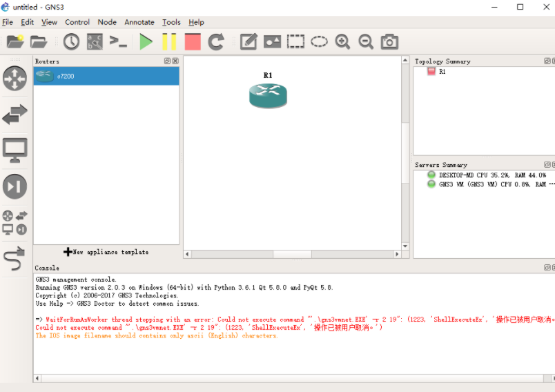Click canvas horizontal scrollbar left arrow
This screenshot has height=392, width=555.
click(x=187, y=254)
